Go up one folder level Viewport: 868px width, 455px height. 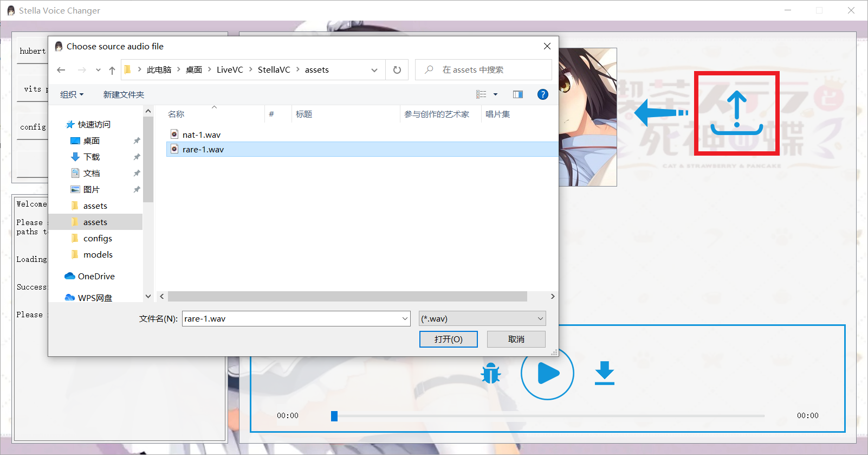(112, 70)
